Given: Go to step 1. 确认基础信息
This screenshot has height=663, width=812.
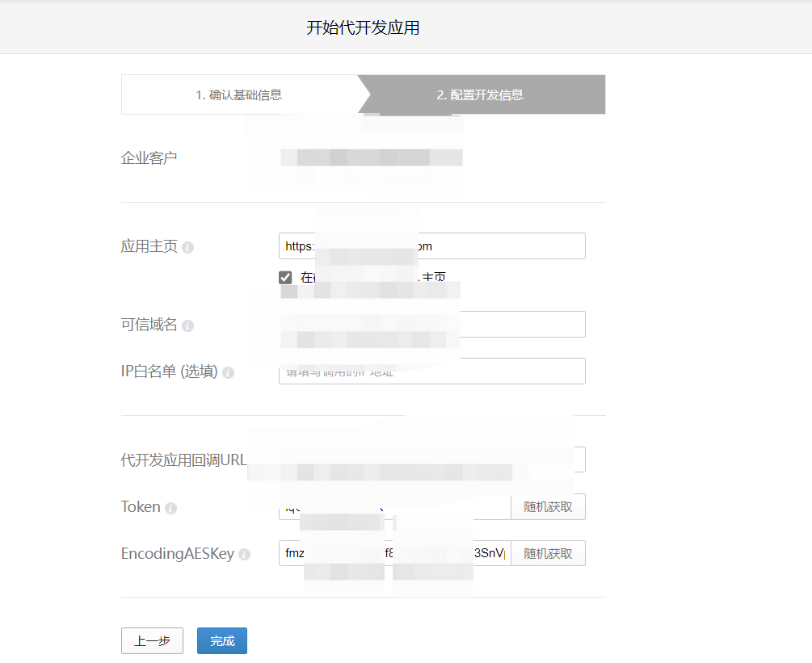Looking at the screenshot, I should pos(239,94).
